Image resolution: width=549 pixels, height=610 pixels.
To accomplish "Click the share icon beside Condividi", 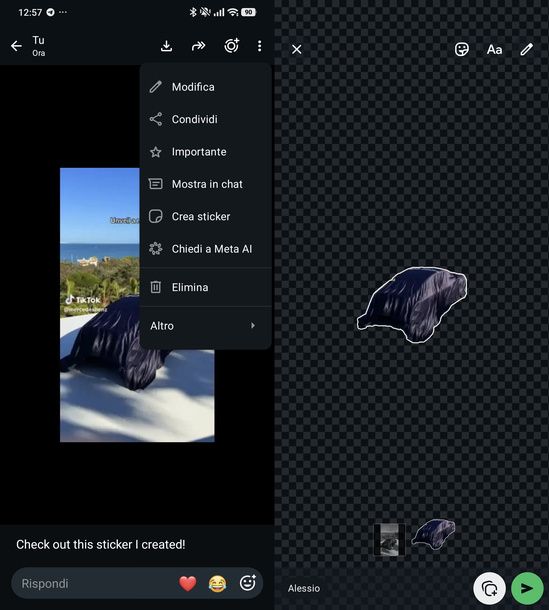I will pos(156,119).
